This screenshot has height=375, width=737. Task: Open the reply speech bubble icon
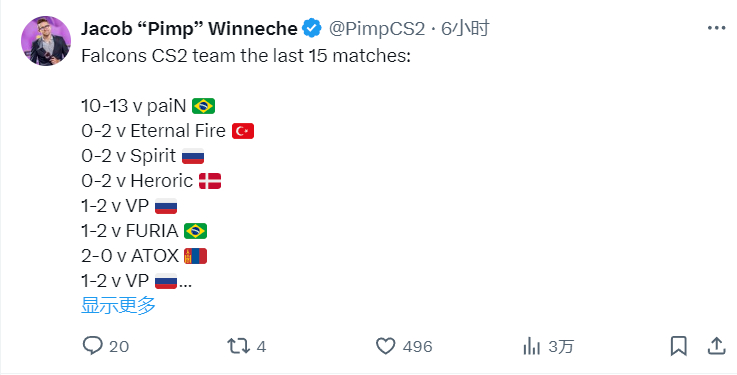point(93,346)
